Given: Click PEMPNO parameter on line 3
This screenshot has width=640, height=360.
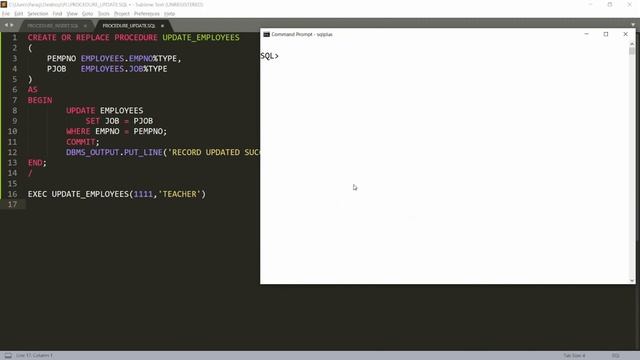Looking at the screenshot, I should click(x=61, y=58).
